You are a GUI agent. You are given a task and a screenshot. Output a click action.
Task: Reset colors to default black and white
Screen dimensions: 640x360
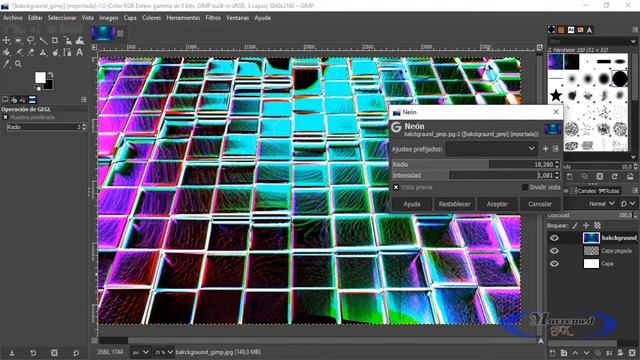pyautogui.click(x=38, y=88)
